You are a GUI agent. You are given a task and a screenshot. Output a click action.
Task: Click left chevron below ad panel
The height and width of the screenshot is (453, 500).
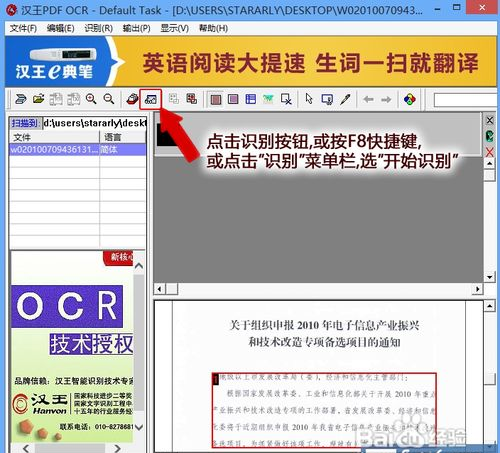point(26,448)
